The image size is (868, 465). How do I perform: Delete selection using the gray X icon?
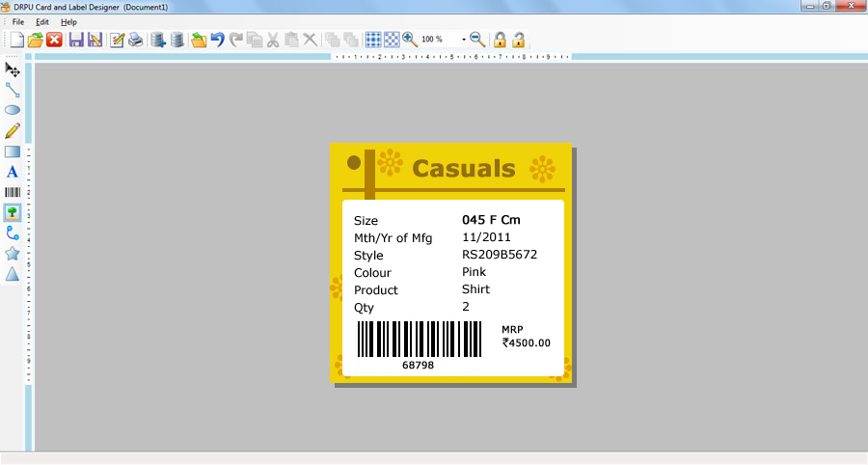click(x=310, y=40)
